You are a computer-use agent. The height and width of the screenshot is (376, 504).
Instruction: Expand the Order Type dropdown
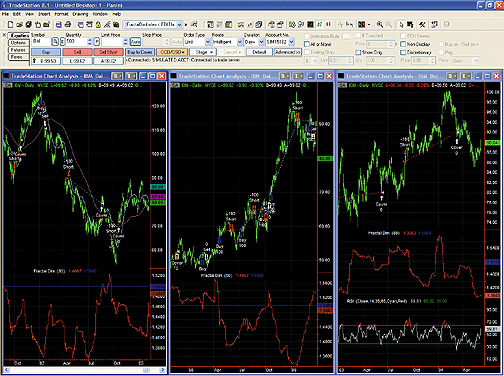point(208,42)
